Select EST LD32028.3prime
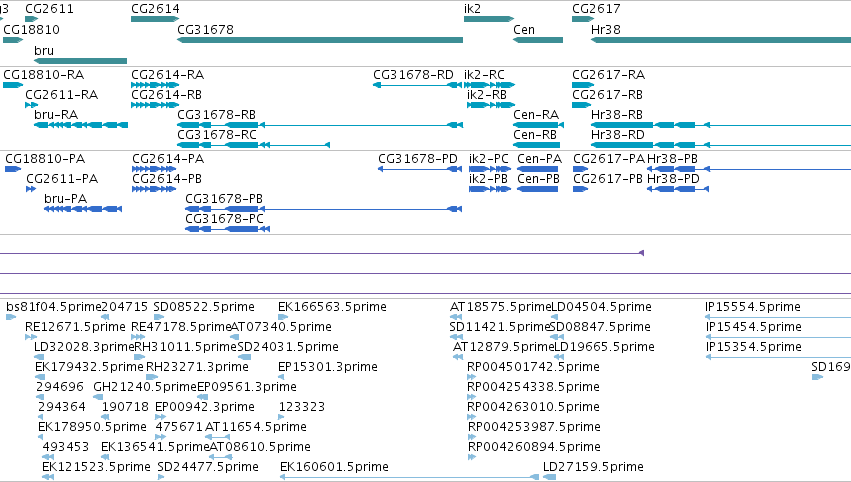The width and height of the screenshot is (851, 482). (39, 357)
